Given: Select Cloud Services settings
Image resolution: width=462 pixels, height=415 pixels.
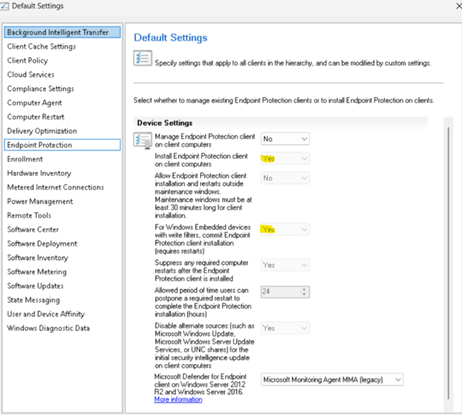Looking at the screenshot, I should [x=31, y=74].
